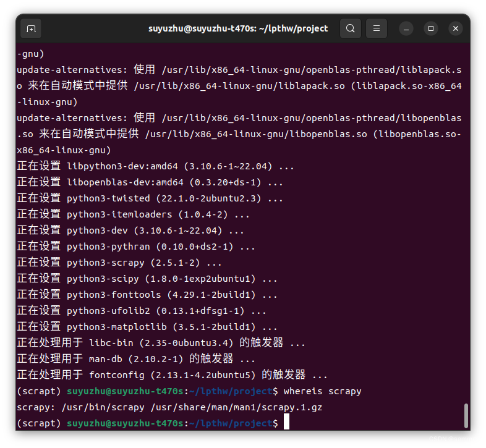Click the window title suyuzhu@suyuzhu-t470s
The height and width of the screenshot is (448, 486).
(x=238, y=28)
